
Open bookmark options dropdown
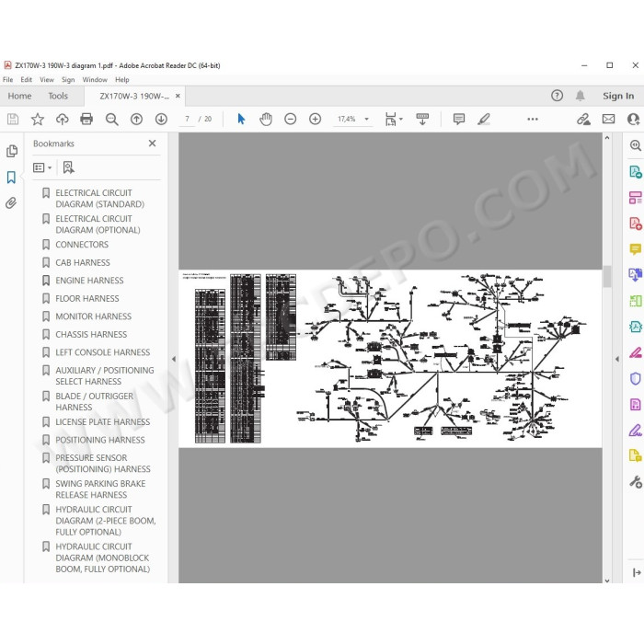[42, 167]
